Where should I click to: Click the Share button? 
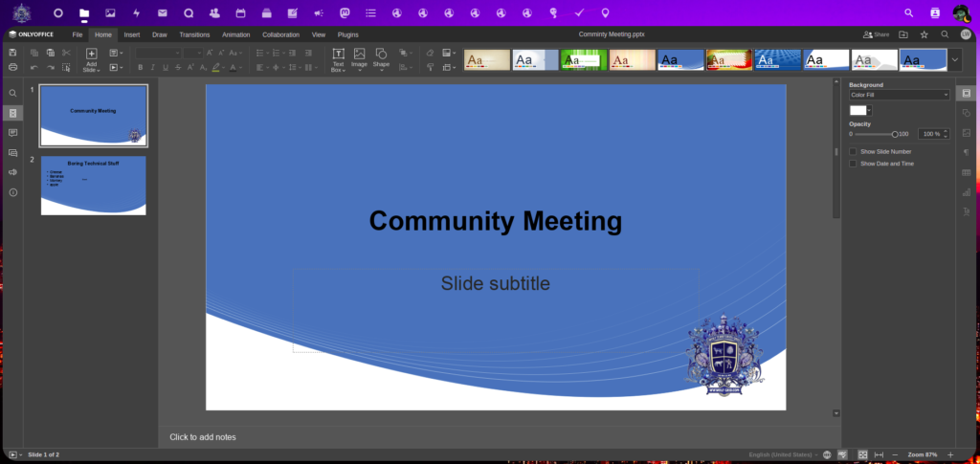pyautogui.click(x=876, y=34)
